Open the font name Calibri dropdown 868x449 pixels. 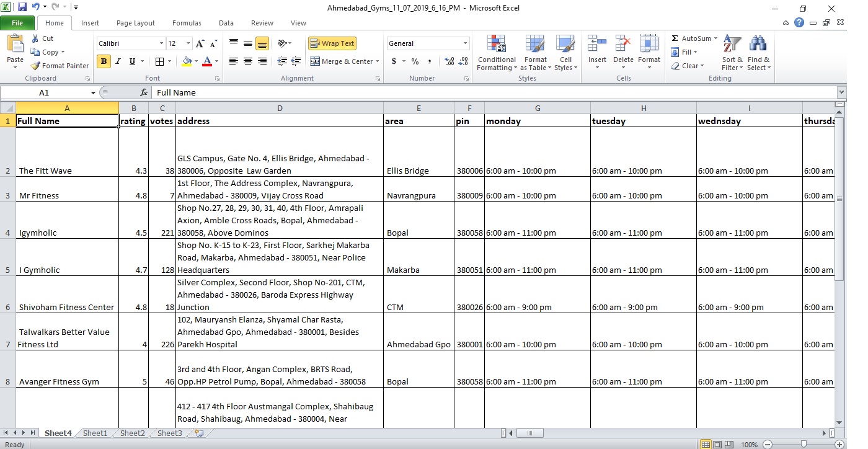161,43
